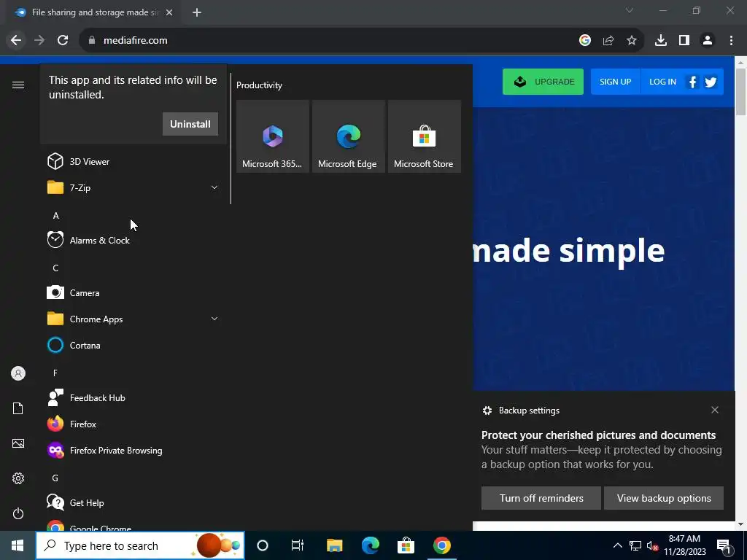Expand the 7-Zip folder chevron
The height and width of the screenshot is (560, 747).
pyautogui.click(x=214, y=187)
